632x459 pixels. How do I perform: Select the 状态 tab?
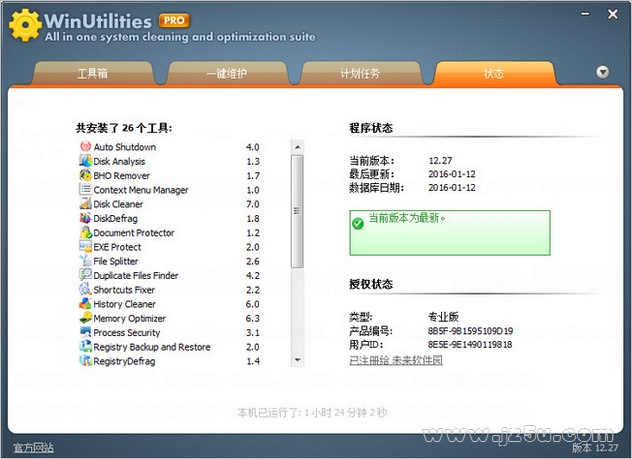494,73
